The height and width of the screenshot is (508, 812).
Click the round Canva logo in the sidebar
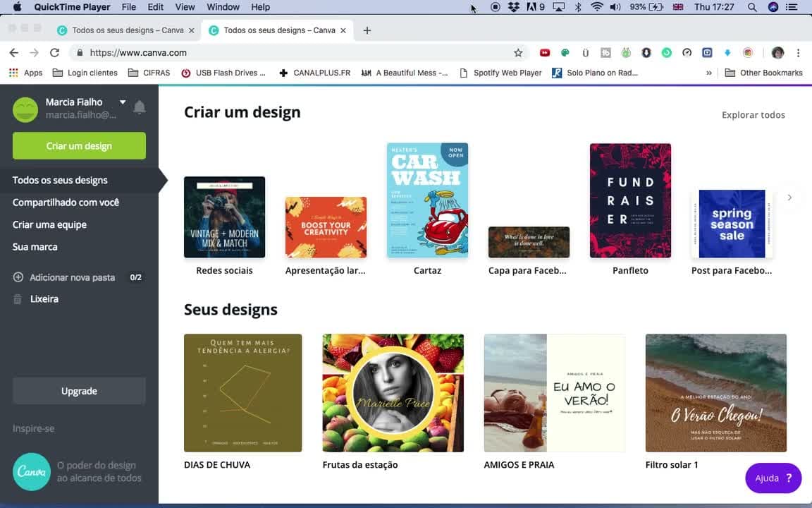[32, 472]
